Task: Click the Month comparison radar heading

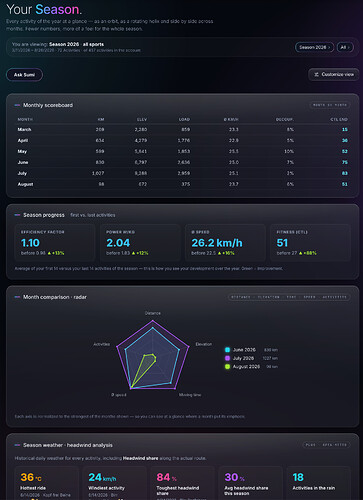Action: (x=55, y=297)
